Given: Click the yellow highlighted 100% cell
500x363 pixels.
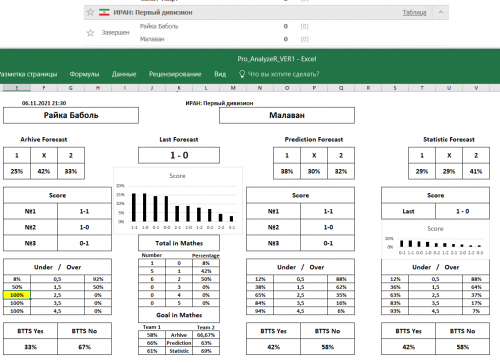Looking at the screenshot, I should tap(17, 295).
